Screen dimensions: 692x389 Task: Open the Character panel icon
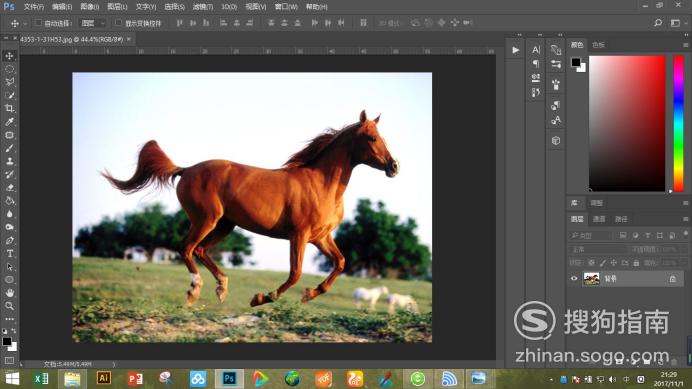(x=536, y=50)
